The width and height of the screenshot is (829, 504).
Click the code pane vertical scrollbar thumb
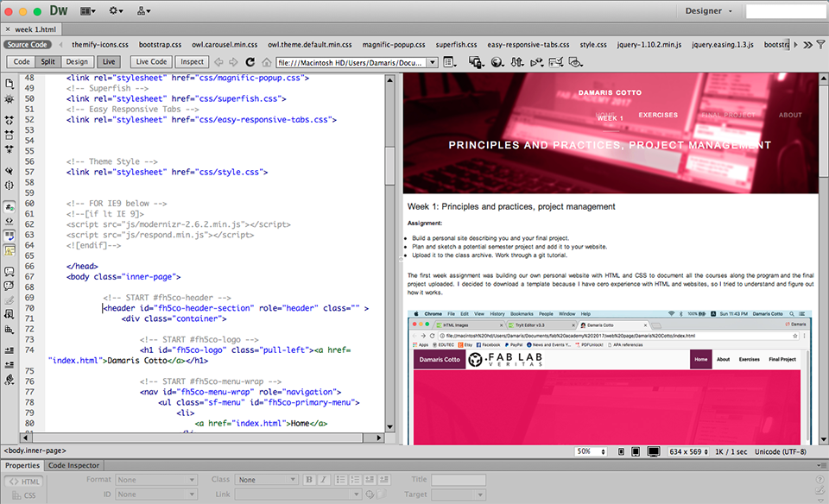pyautogui.click(x=389, y=167)
